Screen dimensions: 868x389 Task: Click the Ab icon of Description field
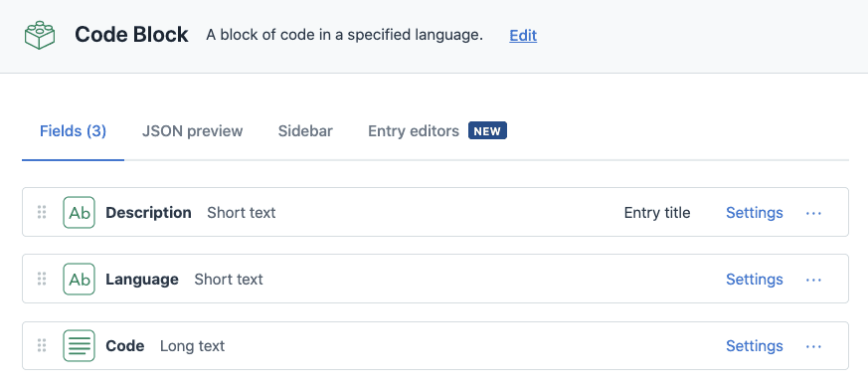pos(80,212)
